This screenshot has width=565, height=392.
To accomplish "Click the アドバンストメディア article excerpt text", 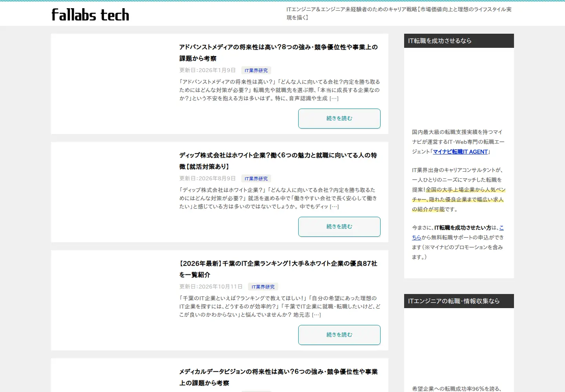I will (280, 90).
